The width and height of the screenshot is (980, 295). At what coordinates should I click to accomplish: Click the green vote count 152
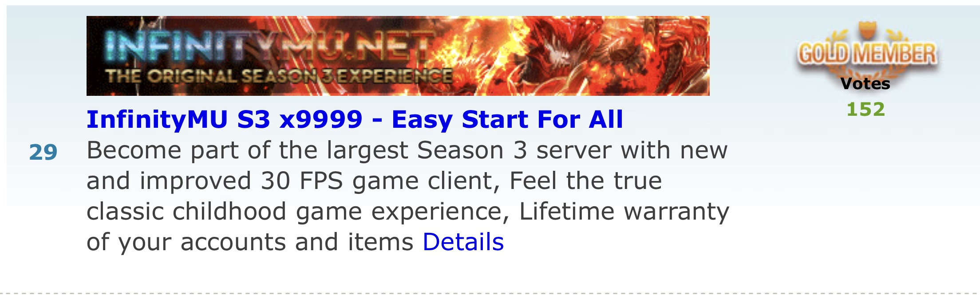point(865,110)
